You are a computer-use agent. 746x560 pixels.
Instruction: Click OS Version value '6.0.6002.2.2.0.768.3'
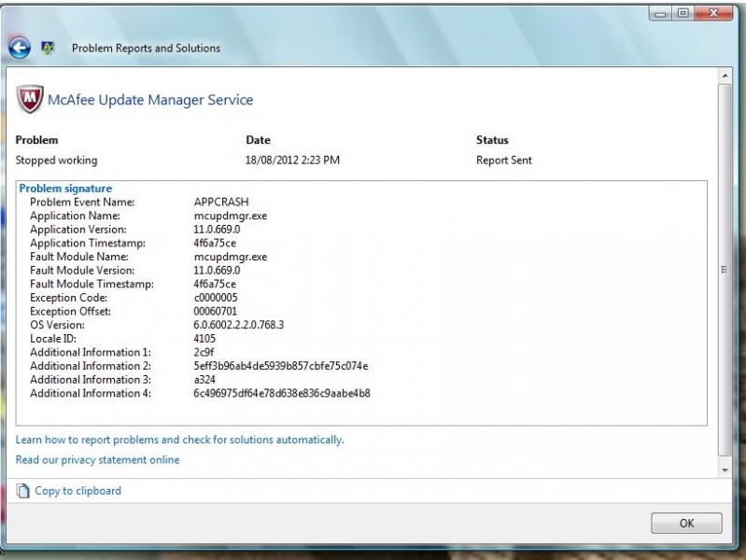point(239,325)
